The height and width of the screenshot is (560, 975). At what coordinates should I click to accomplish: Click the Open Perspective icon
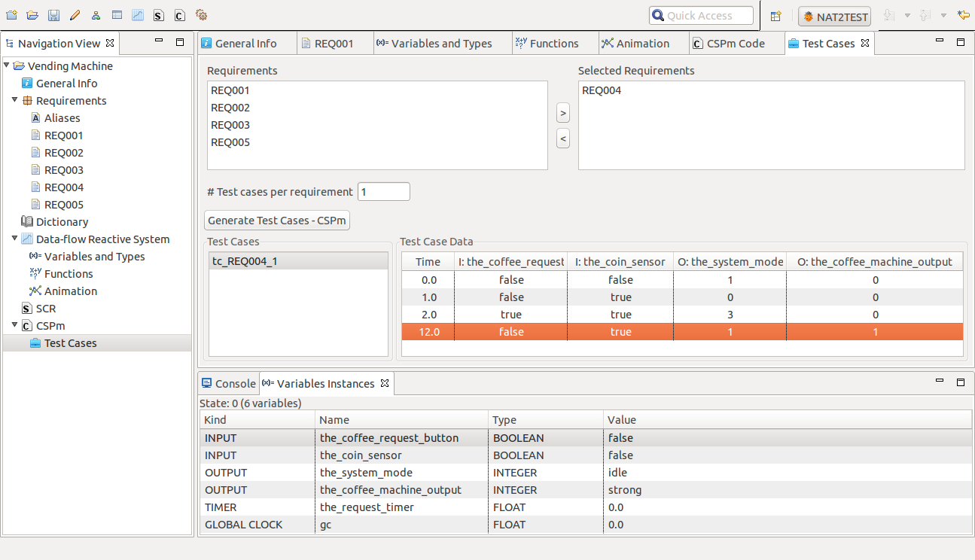[x=775, y=16]
